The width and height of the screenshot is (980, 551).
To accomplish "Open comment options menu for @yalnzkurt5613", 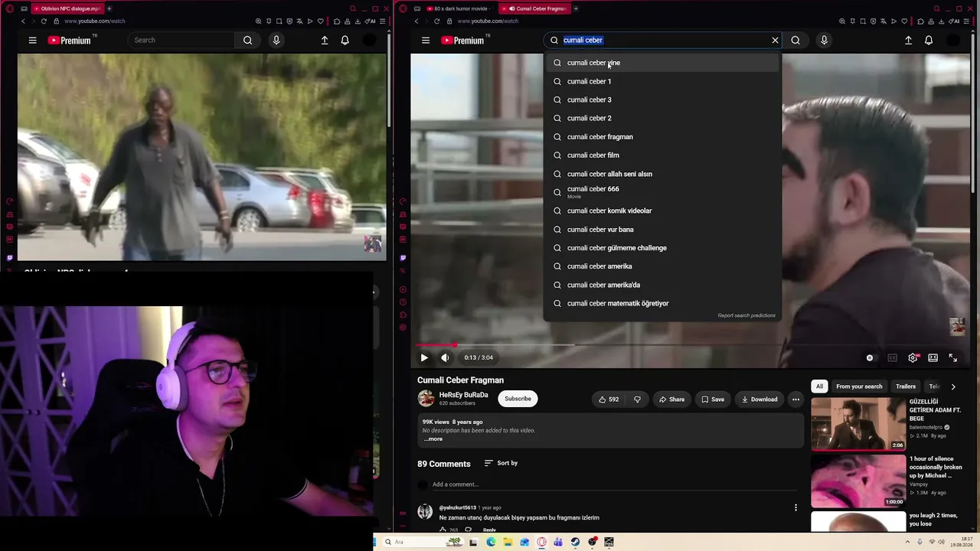I will click(795, 507).
